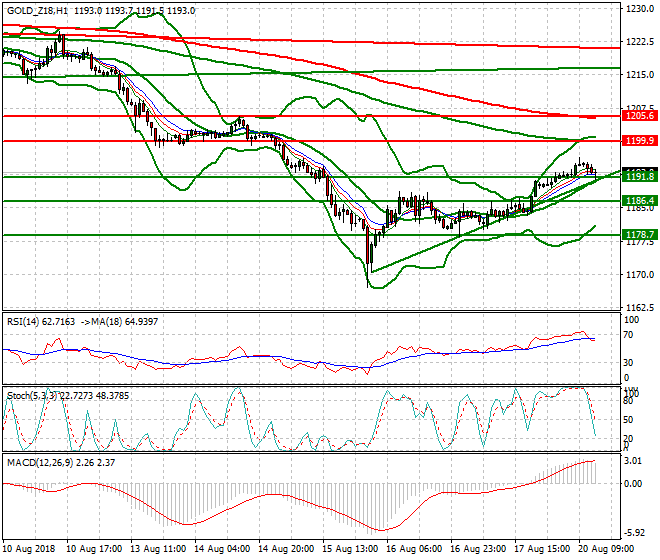
Task: Select the 3.01 value on MACD scale
Action: point(632,461)
